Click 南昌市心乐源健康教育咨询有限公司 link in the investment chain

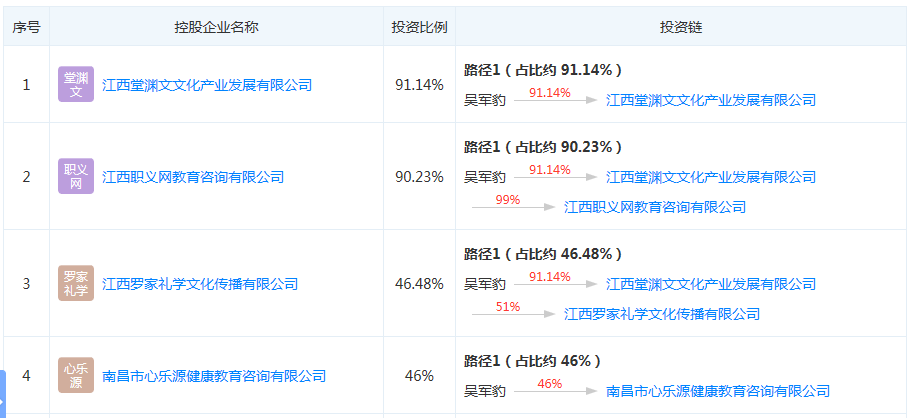point(718,391)
